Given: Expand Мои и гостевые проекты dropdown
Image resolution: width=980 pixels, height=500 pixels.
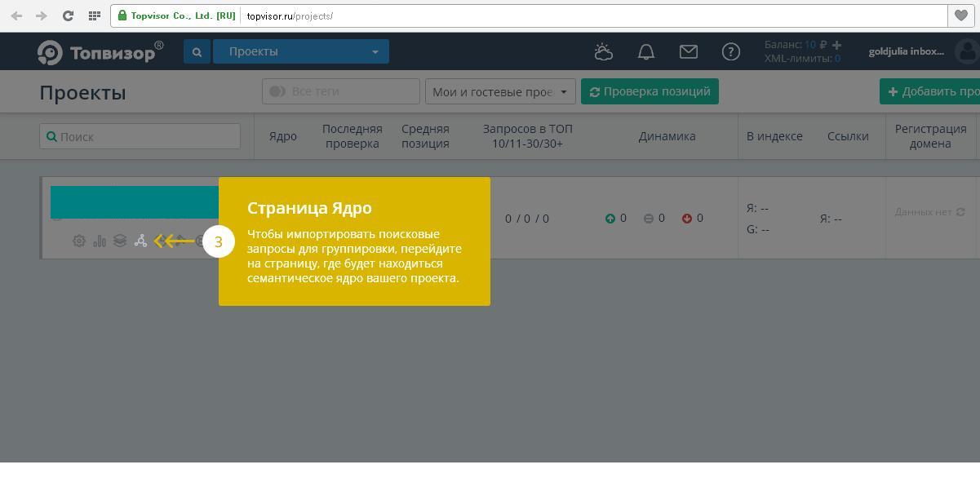Looking at the screenshot, I should 500,91.
